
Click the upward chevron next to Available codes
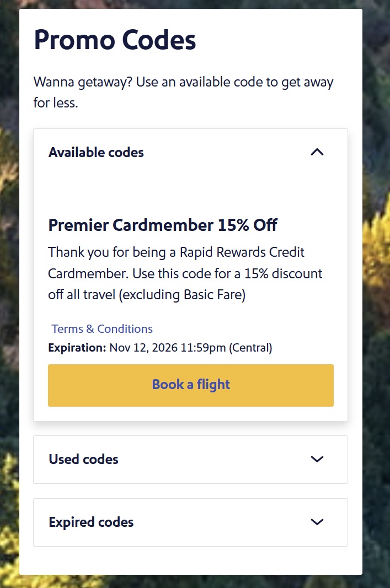coord(317,152)
